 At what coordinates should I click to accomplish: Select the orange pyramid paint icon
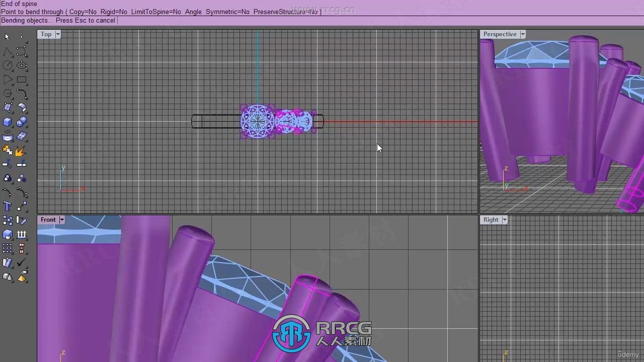click(x=22, y=277)
